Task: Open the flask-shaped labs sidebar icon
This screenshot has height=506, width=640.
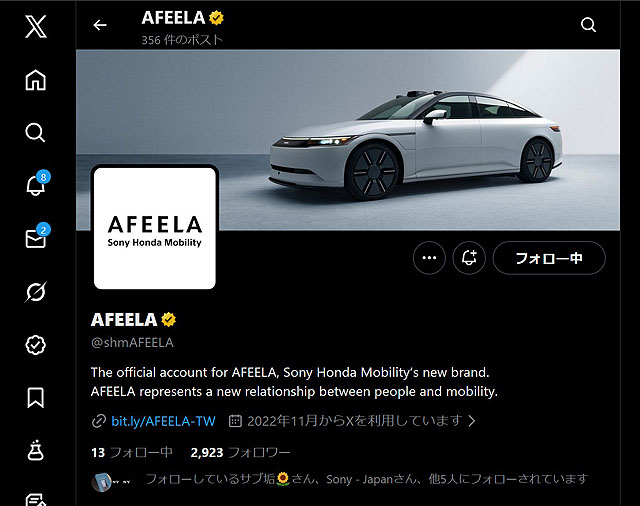Action: (36, 451)
